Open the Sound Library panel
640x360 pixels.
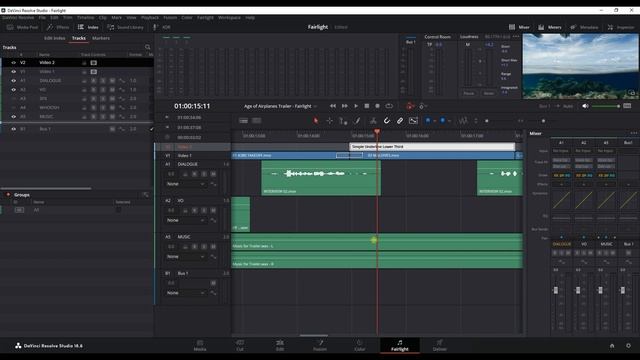click(x=125, y=27)
